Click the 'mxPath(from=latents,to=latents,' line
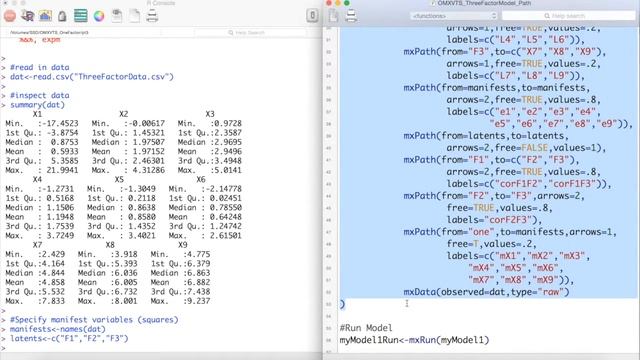The width and height of the screenshot is (640, 360). click(x=486, y=136)
